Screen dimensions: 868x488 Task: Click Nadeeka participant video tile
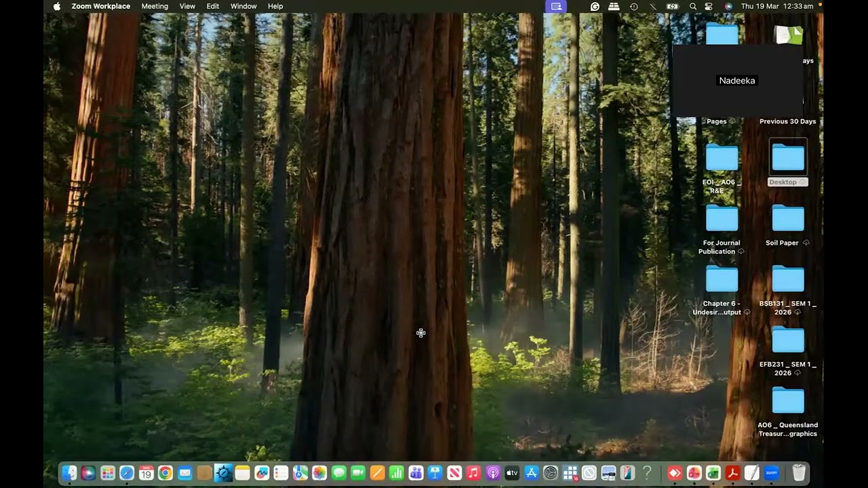click(x=738, y=81)
